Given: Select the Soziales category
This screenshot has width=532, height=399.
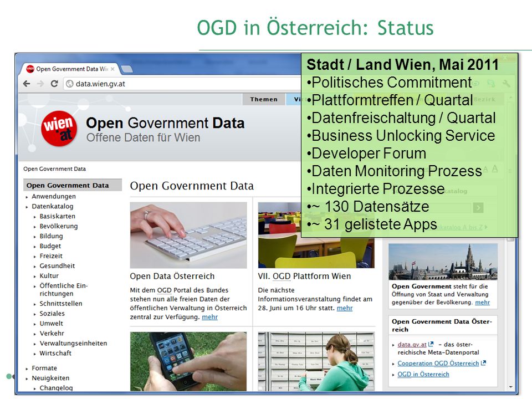Looking at the screenshot, I should [x=52, y=314].
